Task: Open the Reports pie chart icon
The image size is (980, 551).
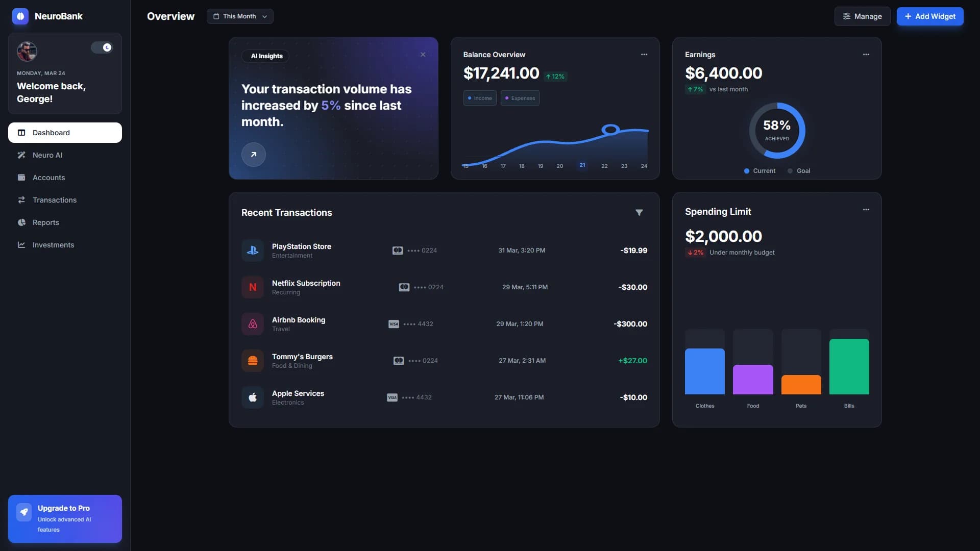Action: pyautogui.click(x=21, y=222)
